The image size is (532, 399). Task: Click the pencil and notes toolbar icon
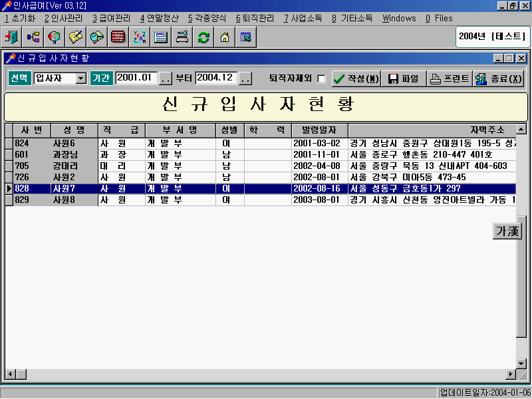[x=74, y=38]
